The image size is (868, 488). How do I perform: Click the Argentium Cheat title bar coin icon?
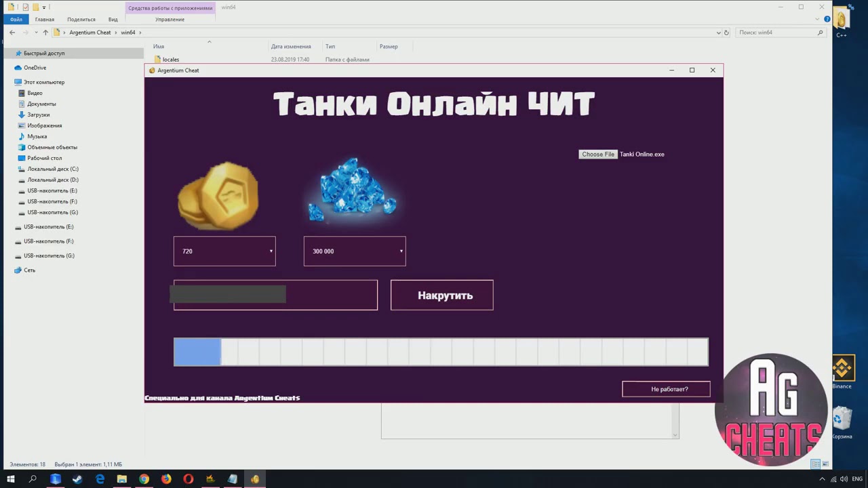[152, 70]
